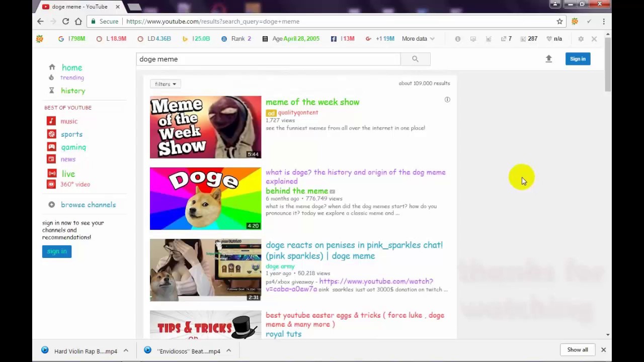Open the browse channels link

pyautogui.click(x=88, y=205)
